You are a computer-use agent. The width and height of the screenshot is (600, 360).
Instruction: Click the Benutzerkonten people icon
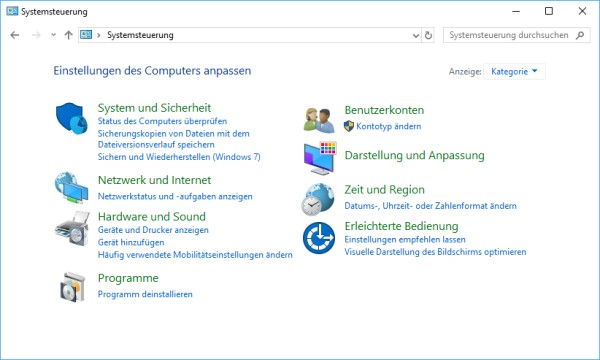[x=319, y=120]
